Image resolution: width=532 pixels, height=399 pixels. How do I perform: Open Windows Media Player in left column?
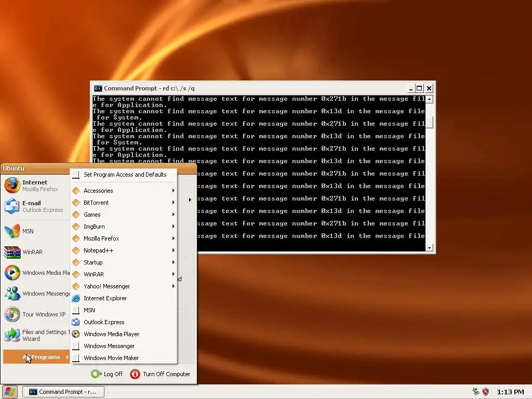click(x=36, y=273)
